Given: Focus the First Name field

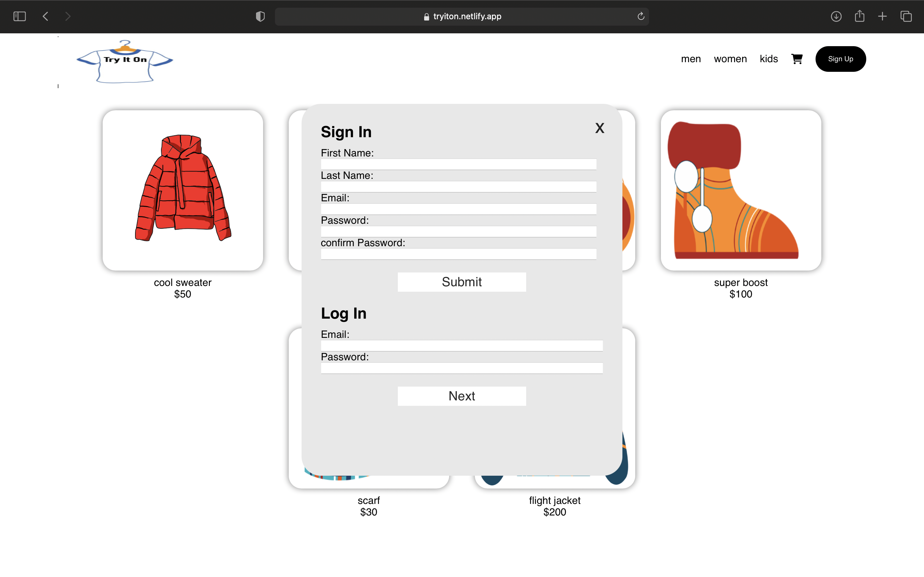Looking at the screenshot, I should point(458,164).
